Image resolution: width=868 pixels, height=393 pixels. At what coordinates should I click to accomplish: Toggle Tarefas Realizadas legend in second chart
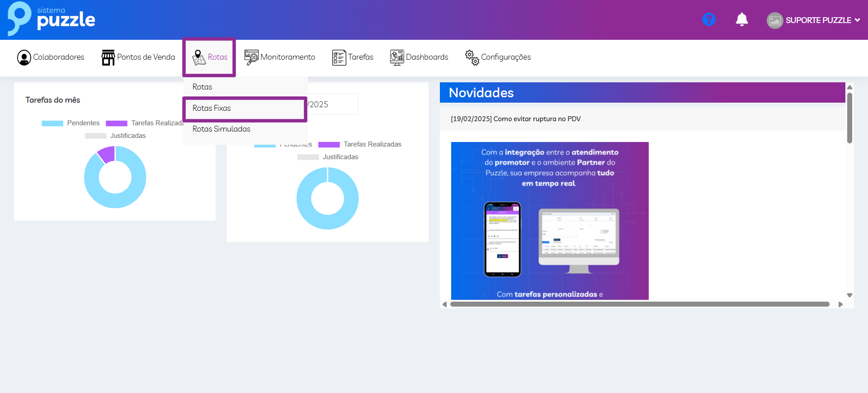360,144
